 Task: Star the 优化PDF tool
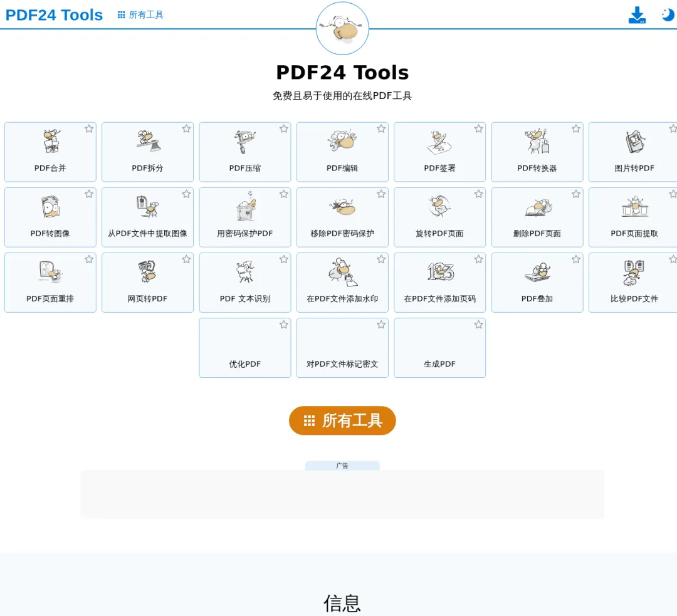[x=284, y=325]
